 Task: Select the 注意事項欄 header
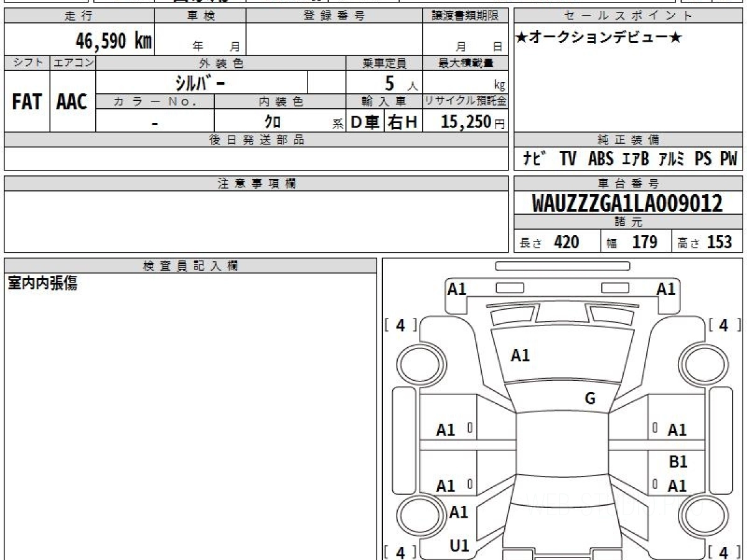(256, 184)
